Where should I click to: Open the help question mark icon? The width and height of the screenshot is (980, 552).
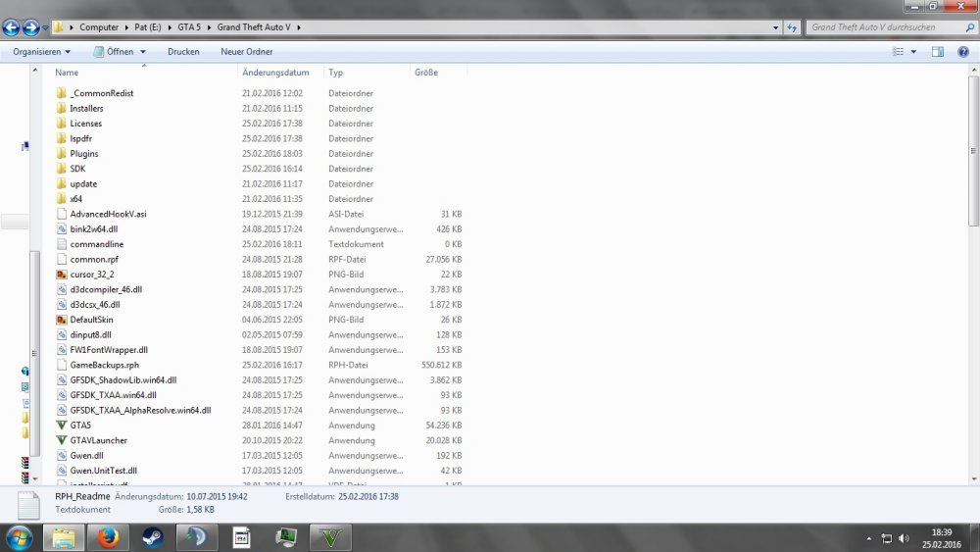coord(963,52)
